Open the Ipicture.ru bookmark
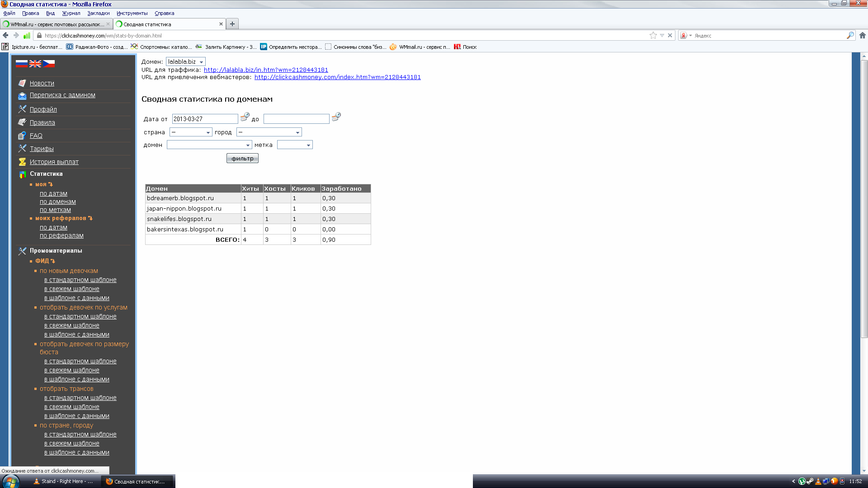The image size is (868, 488). (x=32, y=47)
